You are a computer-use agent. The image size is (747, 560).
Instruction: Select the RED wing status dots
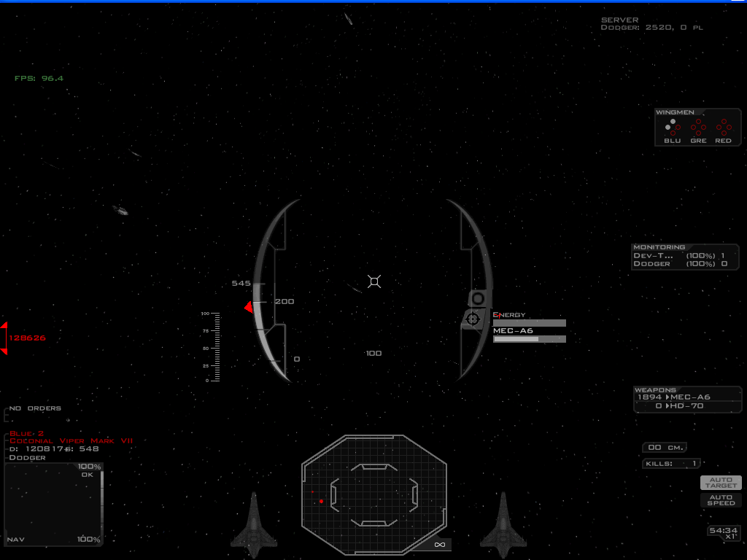pos(724,127)
